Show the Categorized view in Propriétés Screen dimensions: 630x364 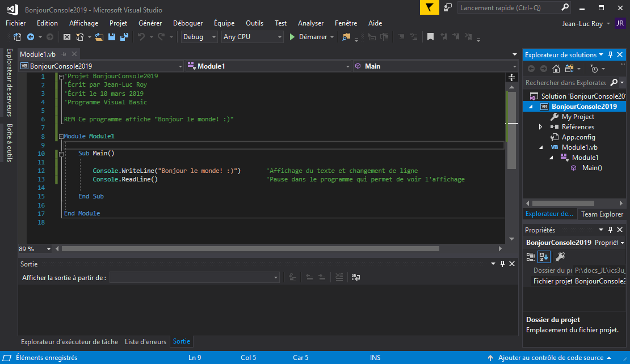[531, 257]
